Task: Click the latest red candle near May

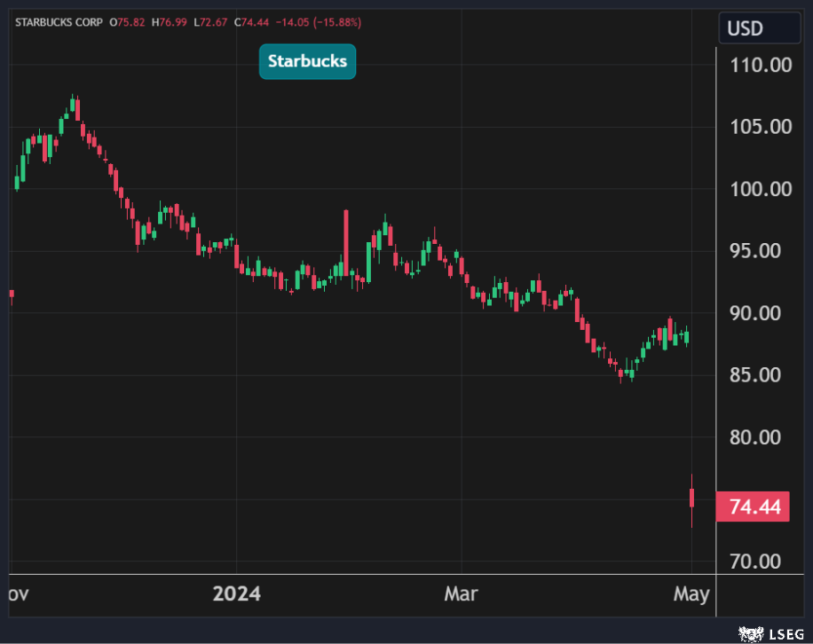Action: (691, 498)
